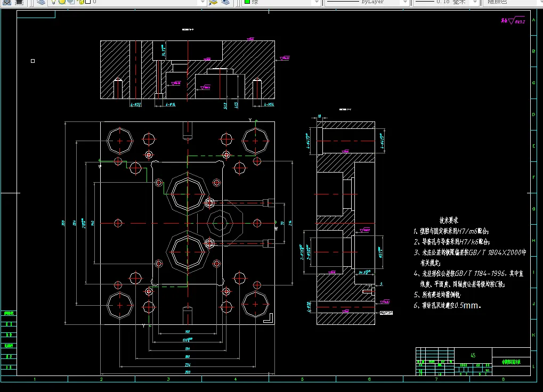The image size is (543, 392).
Task: Click Make Object's Layer Current icon
Action: (x=213, y=2)
